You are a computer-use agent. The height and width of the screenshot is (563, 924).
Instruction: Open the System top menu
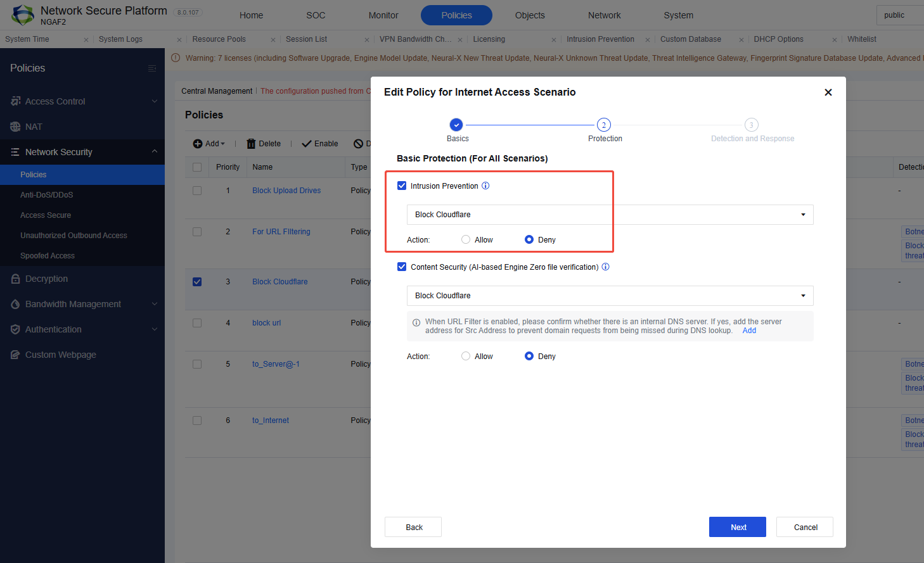[x=678, y=15]
